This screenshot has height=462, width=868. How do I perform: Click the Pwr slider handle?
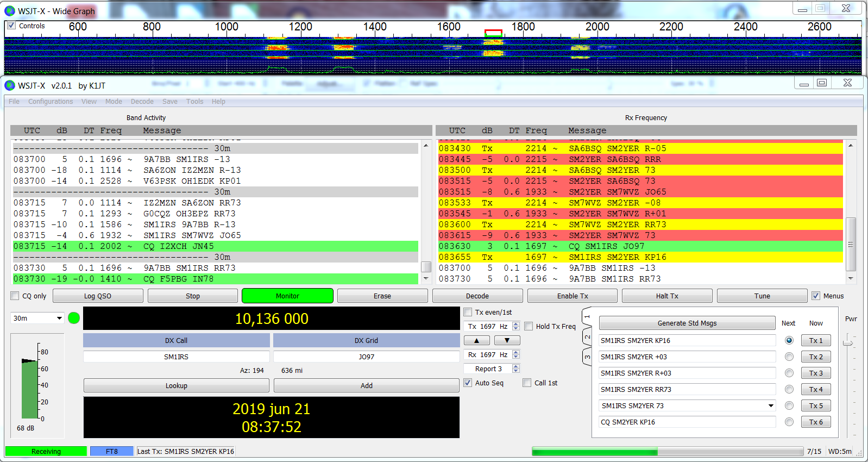(x=847, y=342)
